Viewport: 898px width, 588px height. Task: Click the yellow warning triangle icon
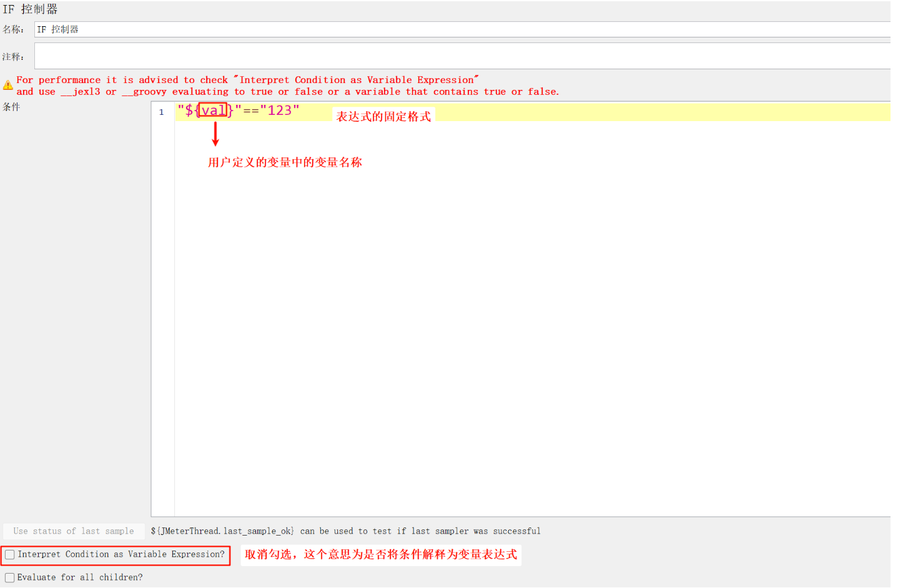pos(8,86)
